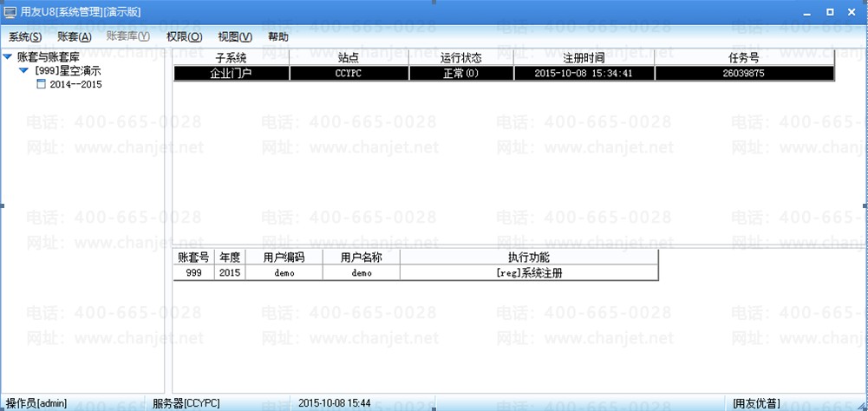Click the 子系统 column header

pos(232,57)
